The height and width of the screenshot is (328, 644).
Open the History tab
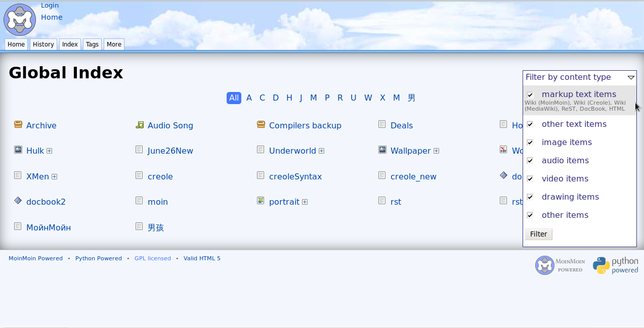pyautogui.click(x=44, y=44)
